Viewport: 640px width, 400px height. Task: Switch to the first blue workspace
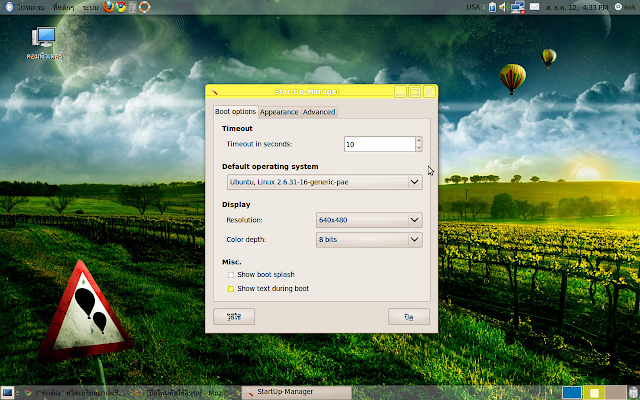pos(572,393)
